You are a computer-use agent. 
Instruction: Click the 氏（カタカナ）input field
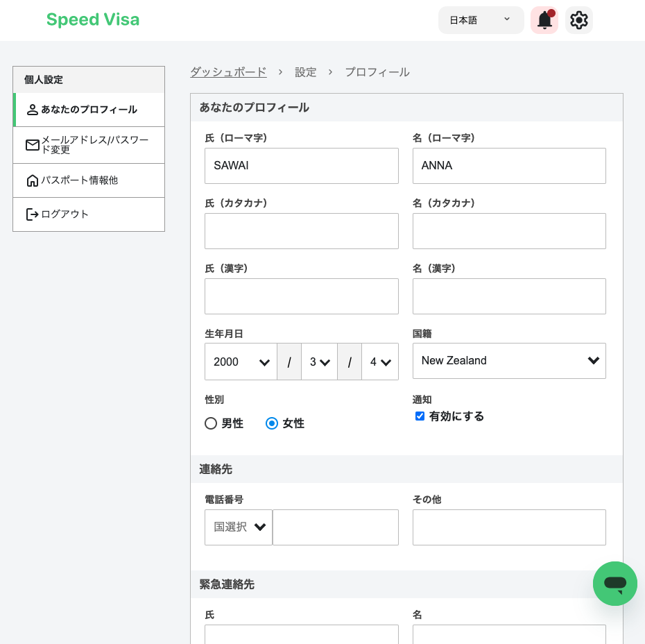tap(302, 231)
